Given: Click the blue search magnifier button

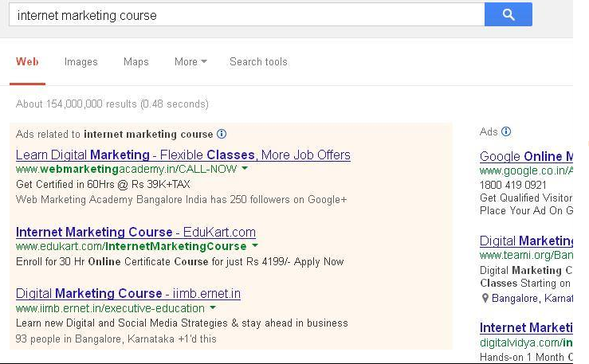Looking at the screenshot, I should [509, 14].
